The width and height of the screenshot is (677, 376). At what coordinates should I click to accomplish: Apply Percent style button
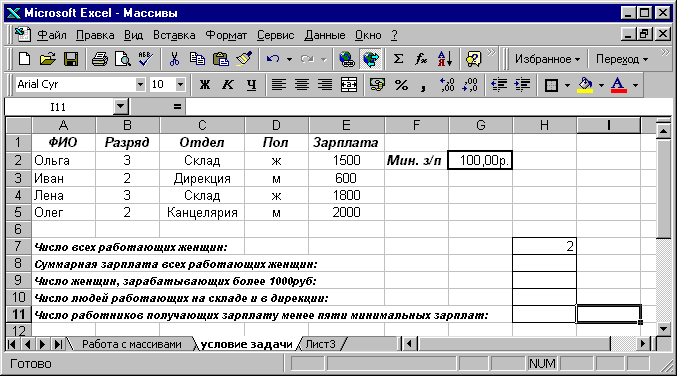coord(401,85)
